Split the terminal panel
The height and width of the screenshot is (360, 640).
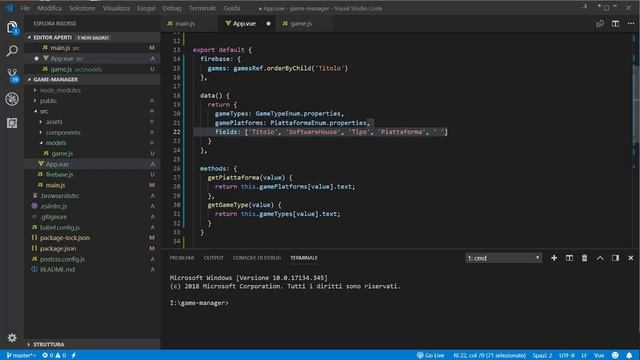[x=569, y=258]
